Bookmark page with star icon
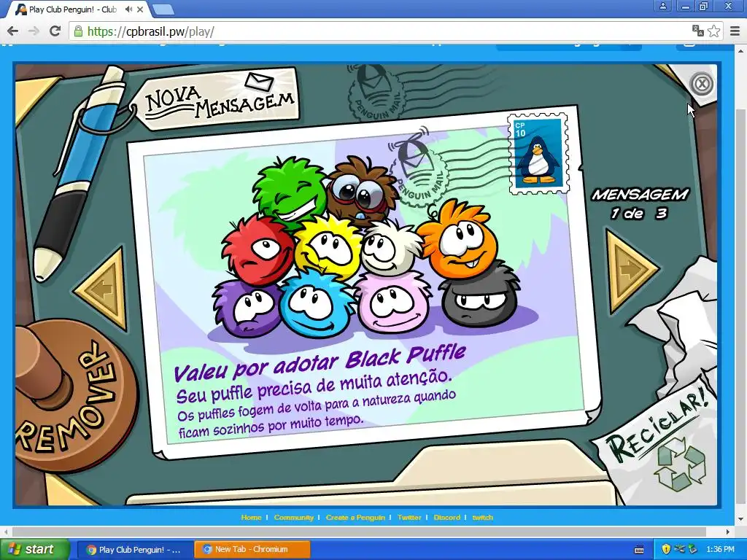This screenshot has height=560, width=747. point(713,31)
